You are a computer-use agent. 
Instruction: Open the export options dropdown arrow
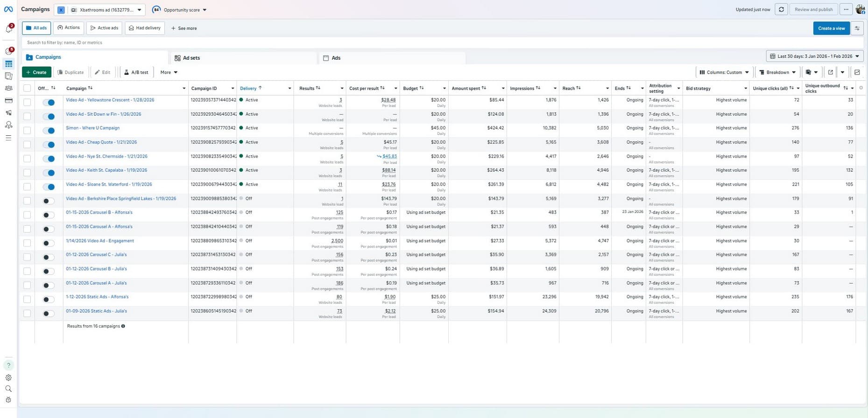(842, 72)
